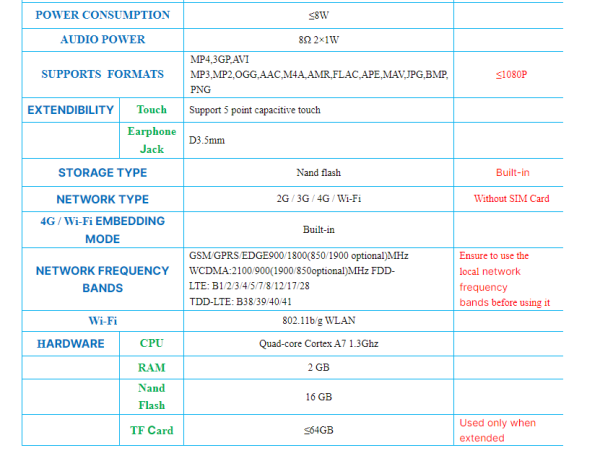Select the Quad-core Cortex A7 1.3Ghz value
The height and width of the screenshot is (453, 600).
point(318,345)
